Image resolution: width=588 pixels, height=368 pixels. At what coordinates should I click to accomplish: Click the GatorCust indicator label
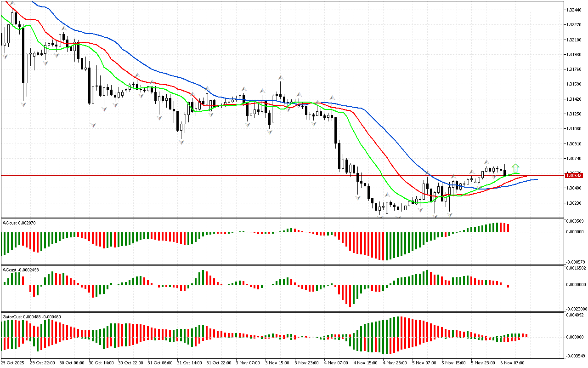click(31, 316)
